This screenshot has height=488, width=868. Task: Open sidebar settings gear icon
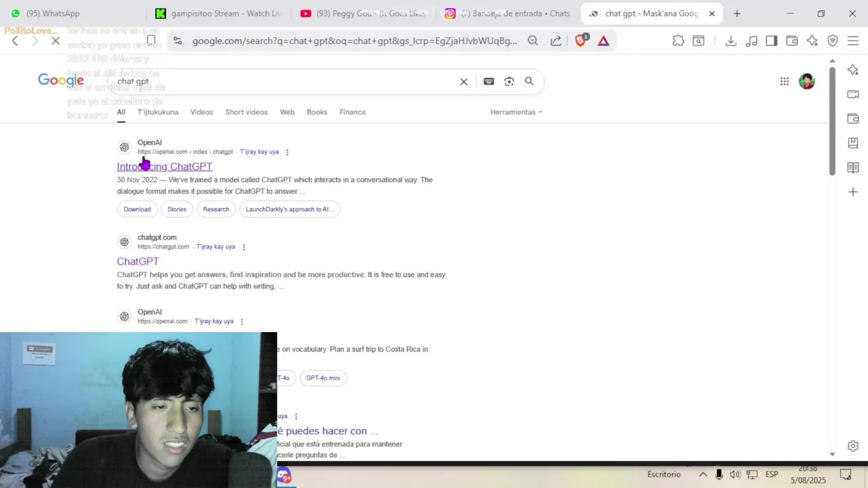[x=853, y=446]
